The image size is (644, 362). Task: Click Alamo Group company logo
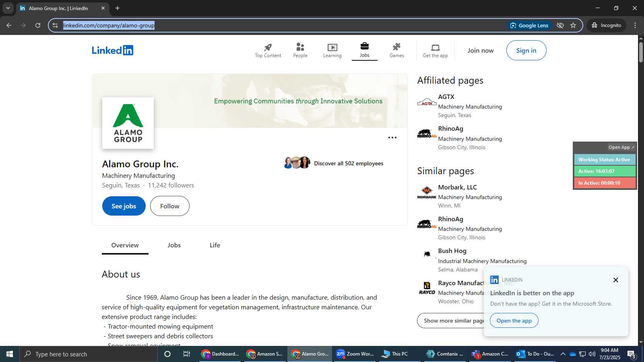(128, 123)
